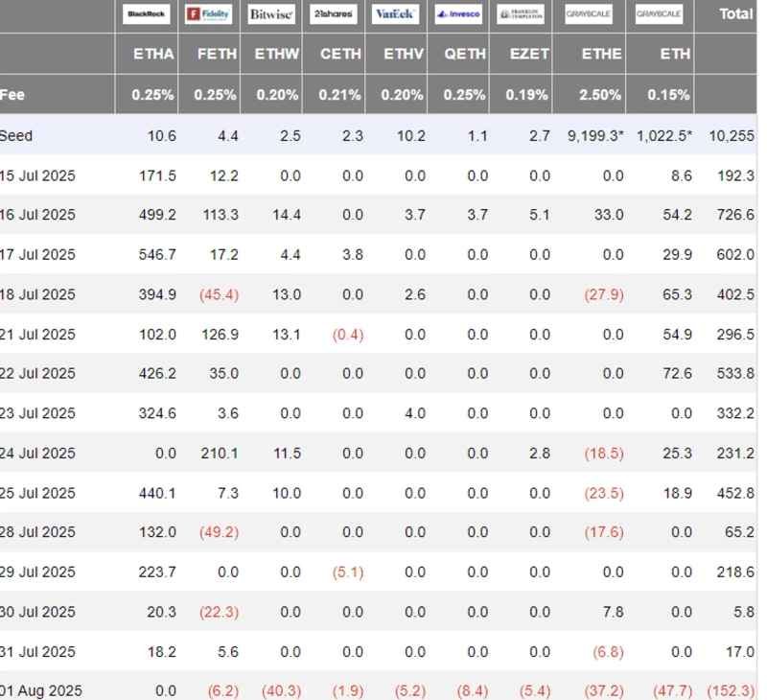Select the ETHA column header

[x=153, y=54]
